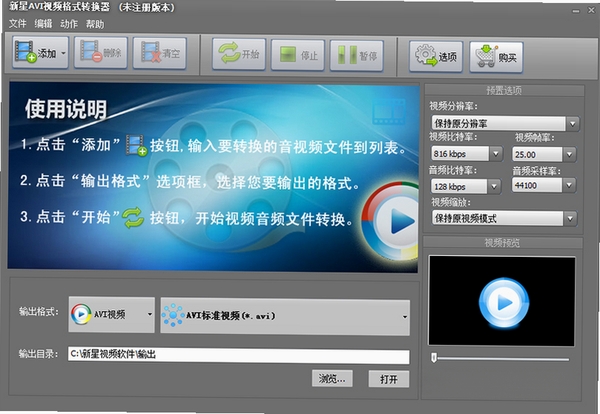The width and height of the screenshot is (600, 414).
Task: Click the blue play button in video preview
Action: tap(504, 303)
